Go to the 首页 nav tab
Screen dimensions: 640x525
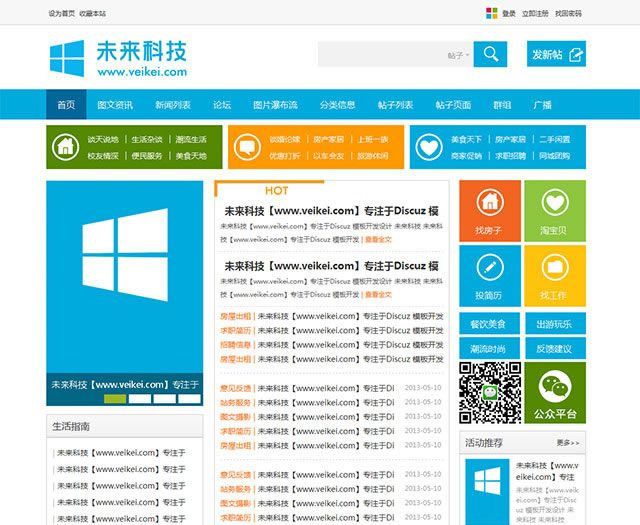tap(66, 105)
